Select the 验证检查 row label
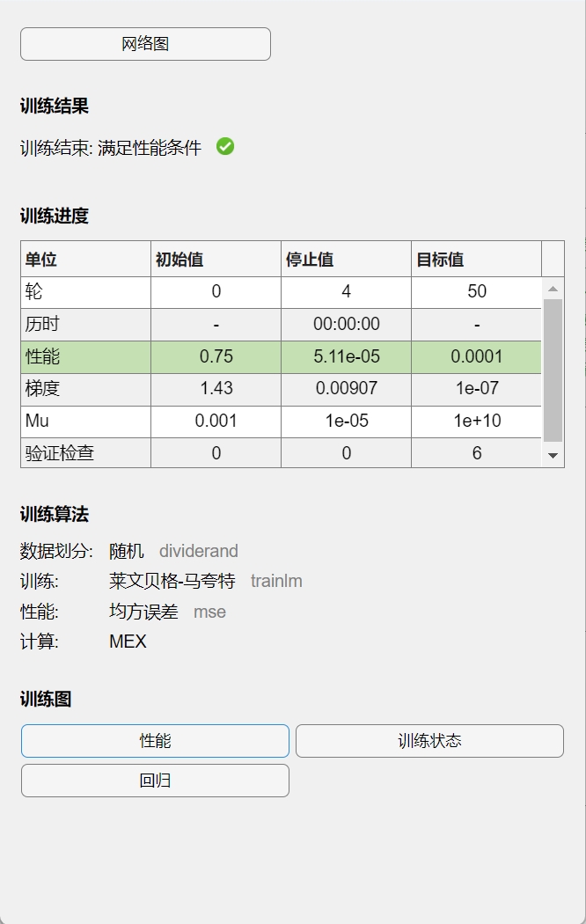 click(x=85, y=452)
